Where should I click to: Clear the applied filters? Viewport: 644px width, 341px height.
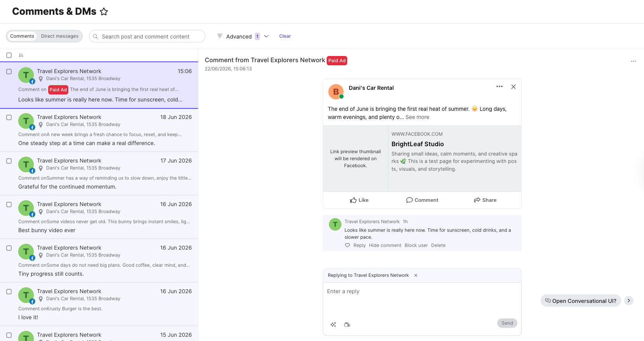click(x=285, y=36)
